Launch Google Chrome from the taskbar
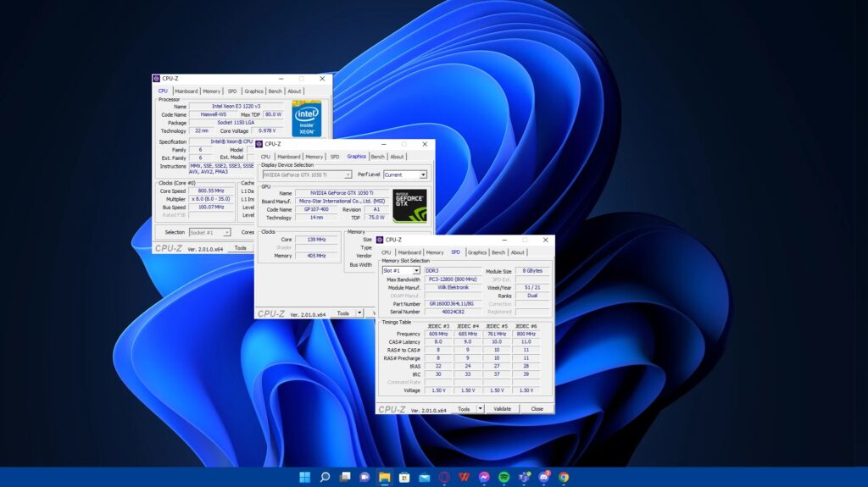 pyautogui.click(x=564, y=477)
